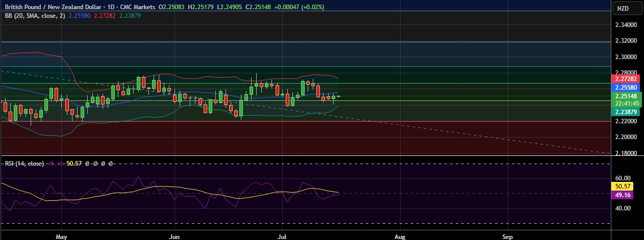The height and width of the screenshot is (240, 644).
Task: Click the low price L2.24905 value
Action: (230, 7)
